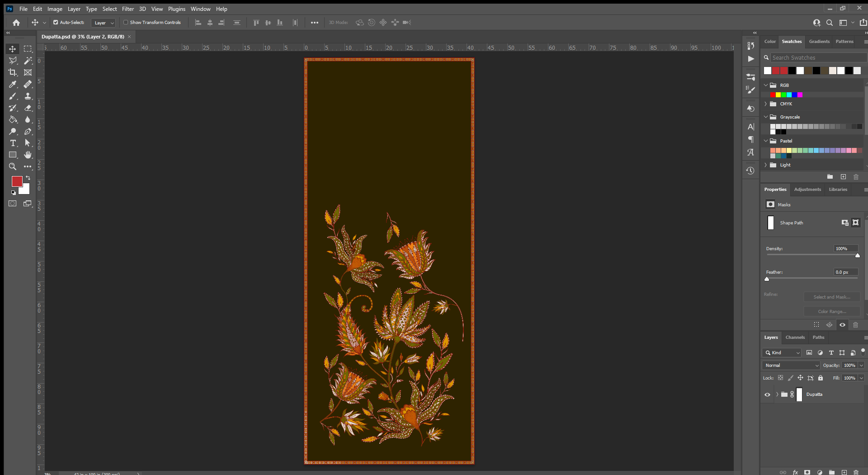Viewport: 868px width, 475px height.
Task: Click the red foreground color swatch
Action: (x=17, y=181)
